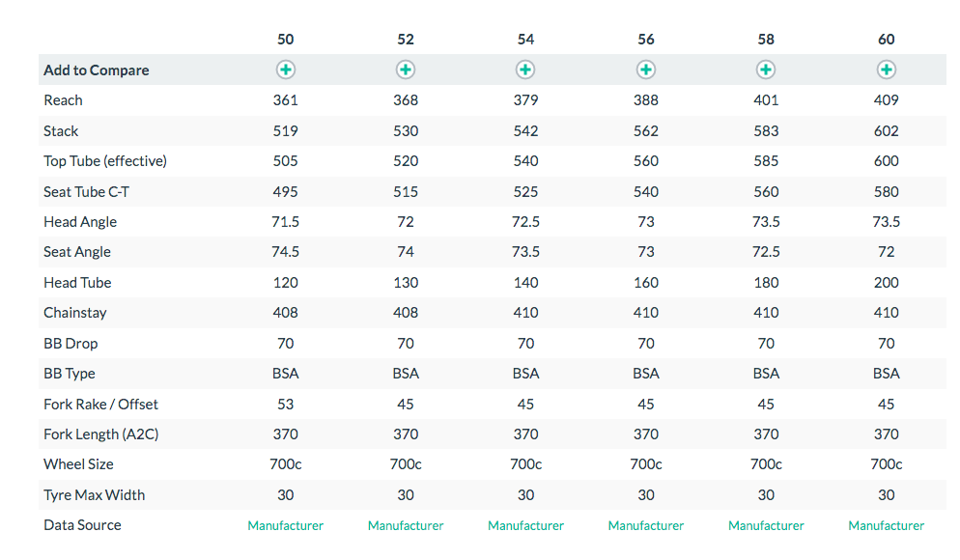Add size 58 to compare
This screenshot has height=560, width=960.
click(x=766, y=70)
